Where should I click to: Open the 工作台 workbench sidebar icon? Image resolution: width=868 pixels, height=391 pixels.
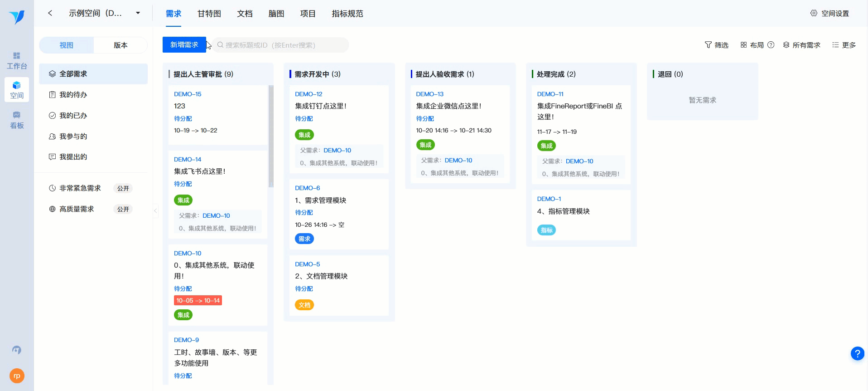click(x=17, y=61)
